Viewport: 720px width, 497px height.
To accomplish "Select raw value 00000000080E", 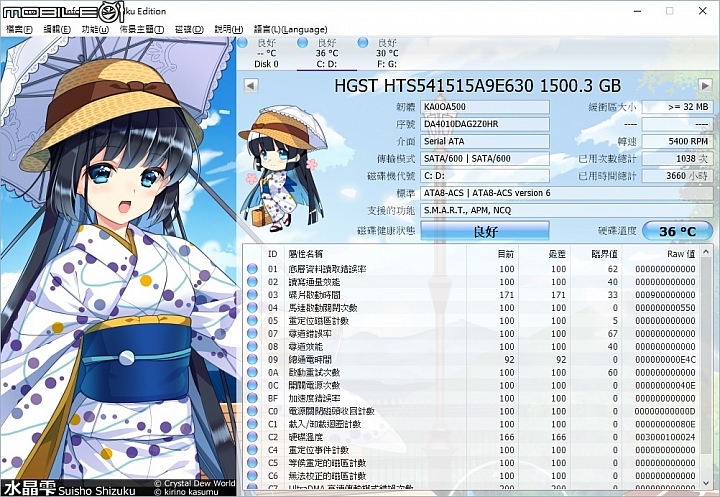I will [665, 424].
